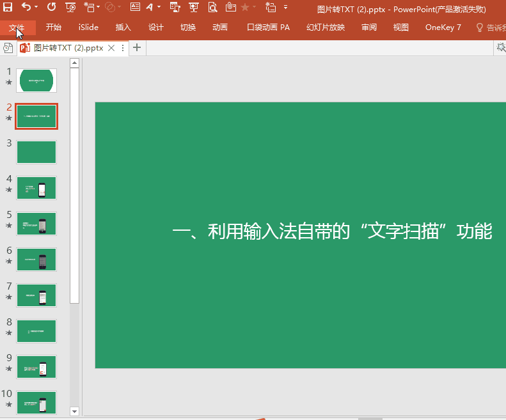Open the 设计 ribbon tab
506x420 pixels.
coord(156,27)
